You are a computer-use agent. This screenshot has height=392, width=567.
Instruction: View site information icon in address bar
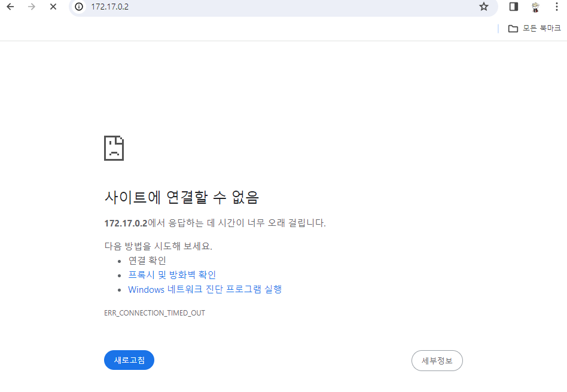78,7
